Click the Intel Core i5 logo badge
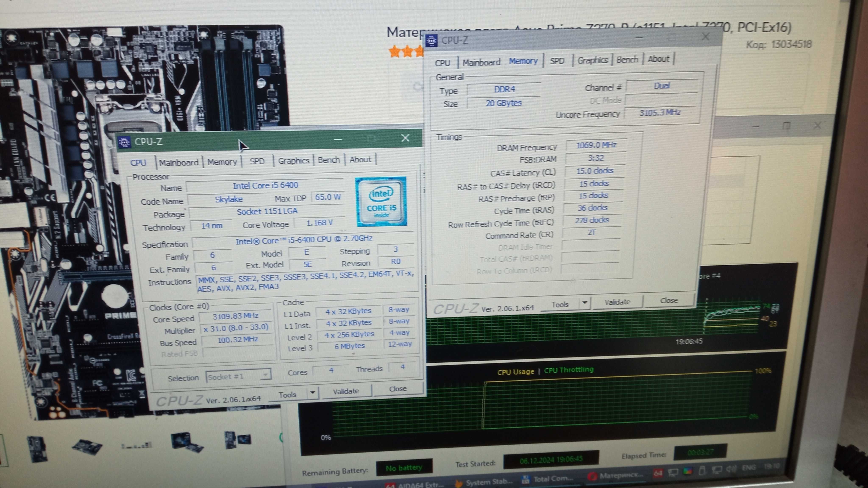The width and height of the screenshot is (868, 488). tap(381, 201)
